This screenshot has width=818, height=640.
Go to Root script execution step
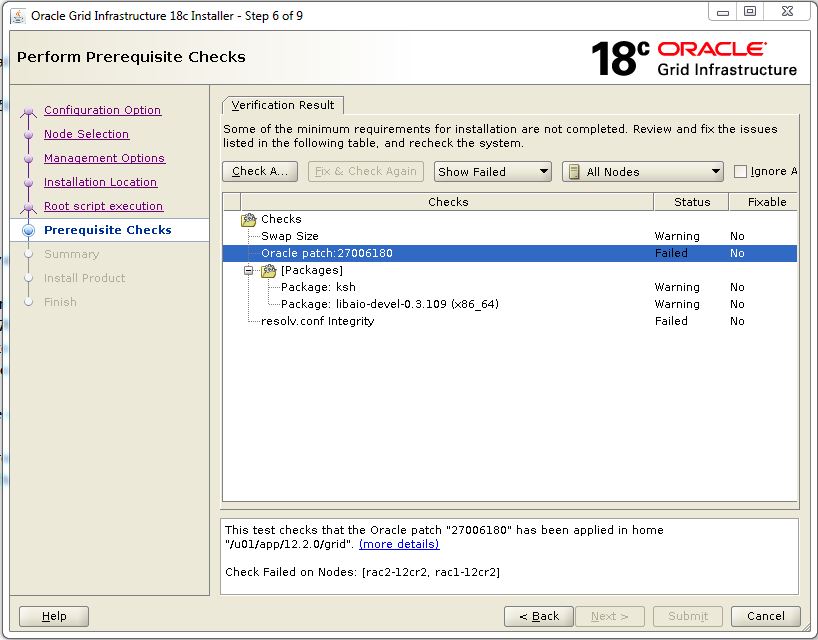point(103,206)
